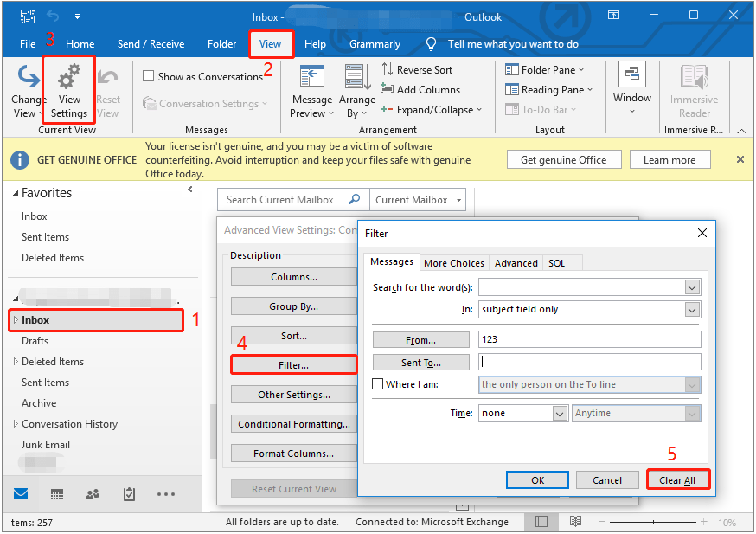Open the Tasks navigation icon
The height and width of the screenshot is (534, 756).
[x=130, y=494]
